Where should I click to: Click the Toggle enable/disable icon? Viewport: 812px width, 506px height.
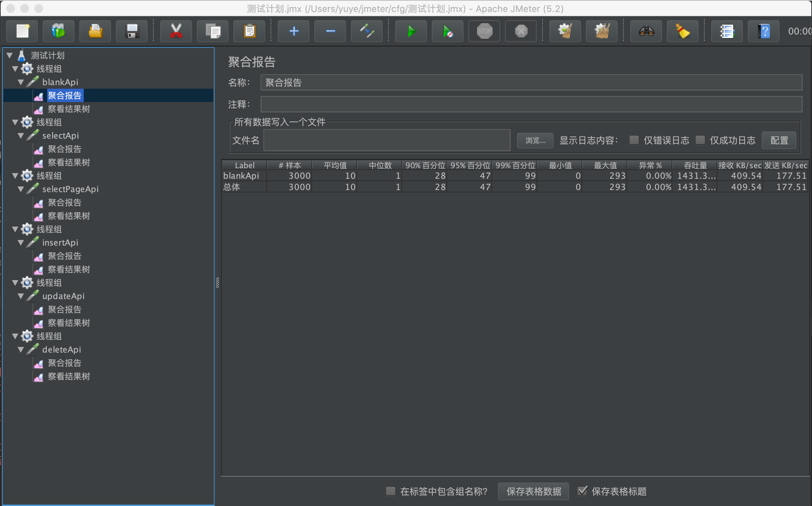(367, 31)
